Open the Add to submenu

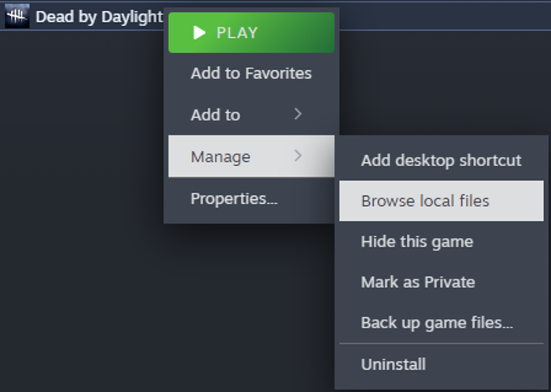(251, 114)
